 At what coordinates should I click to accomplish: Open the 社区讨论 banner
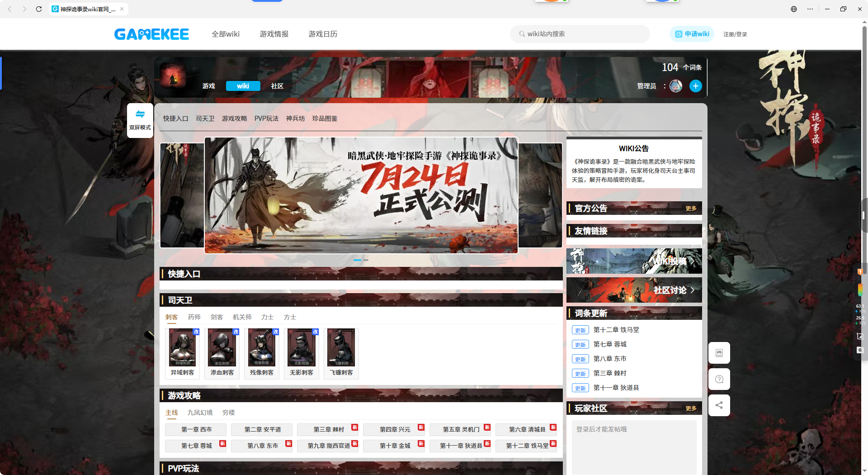(634, 290)
